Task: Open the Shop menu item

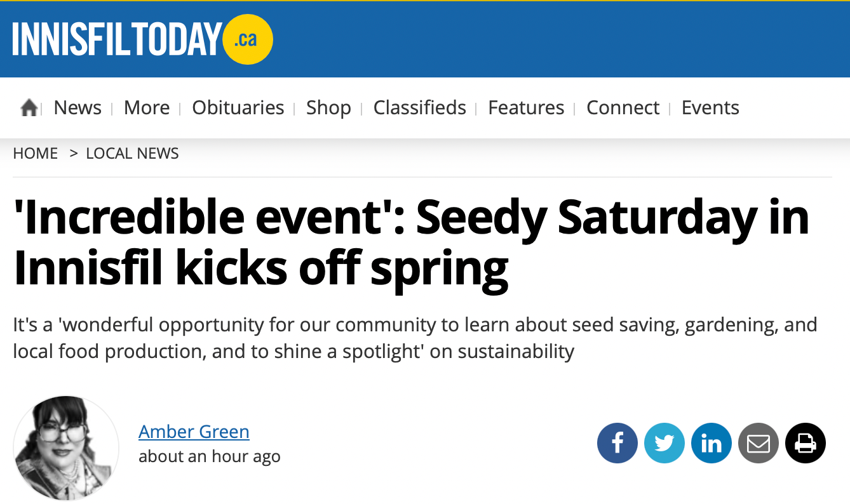Action: [x=328, y=108]
